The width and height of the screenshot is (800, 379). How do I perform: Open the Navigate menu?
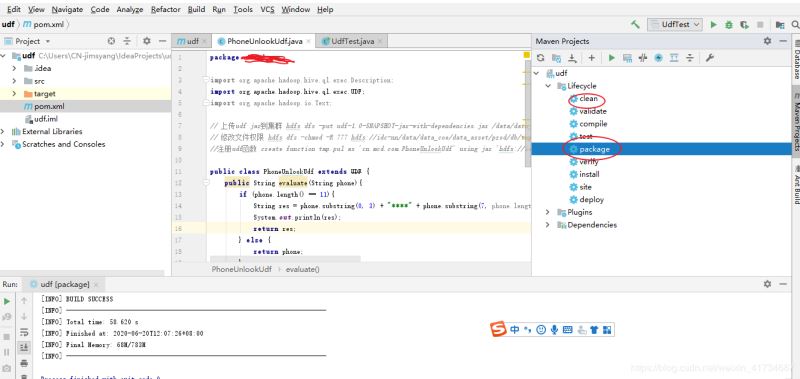click(67, 9)
